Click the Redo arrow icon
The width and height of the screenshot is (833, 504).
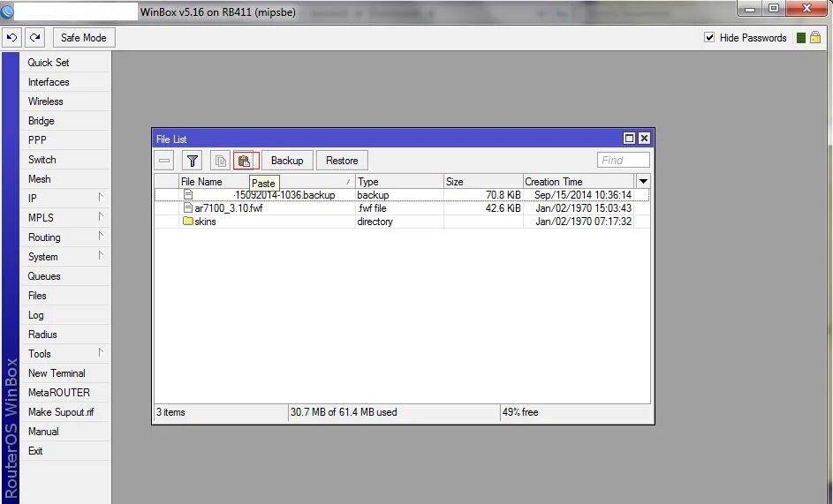click(35, 38)
